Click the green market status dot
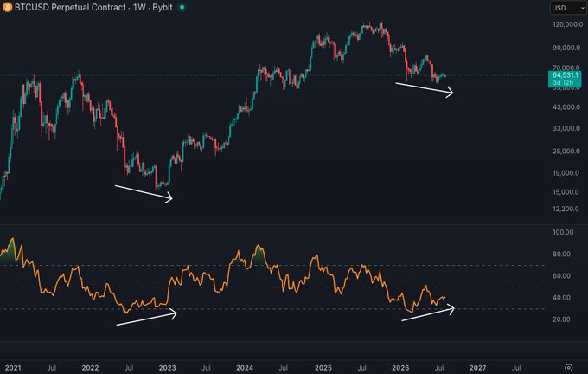This screenshot has width=588, height=374. [x=182, y=7]
